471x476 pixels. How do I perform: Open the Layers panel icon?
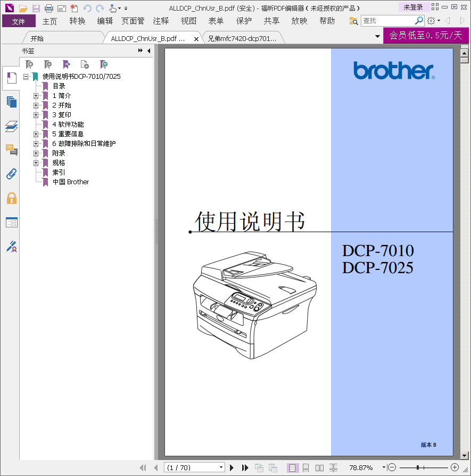(12, 126)
